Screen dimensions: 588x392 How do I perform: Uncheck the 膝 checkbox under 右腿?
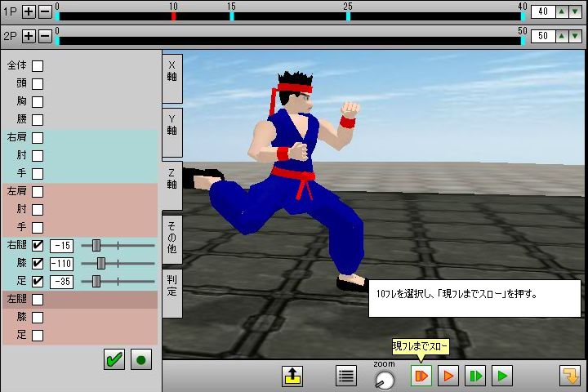[38, 264]
